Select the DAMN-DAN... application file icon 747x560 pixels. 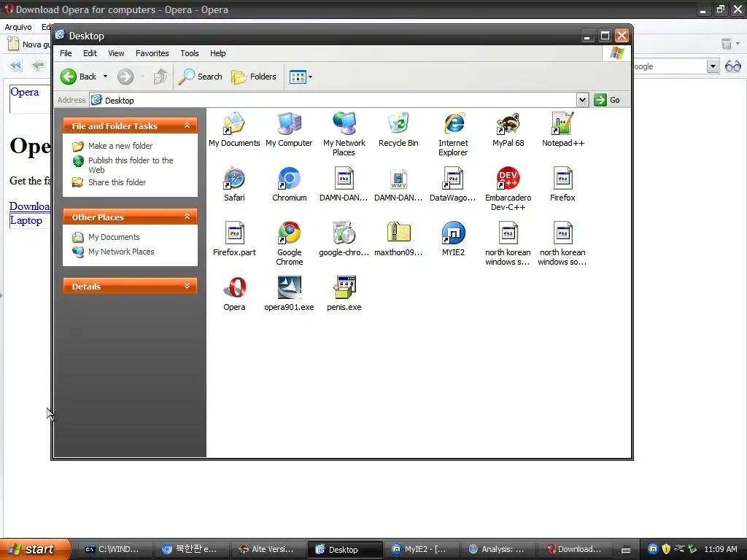tap(344, 184)
